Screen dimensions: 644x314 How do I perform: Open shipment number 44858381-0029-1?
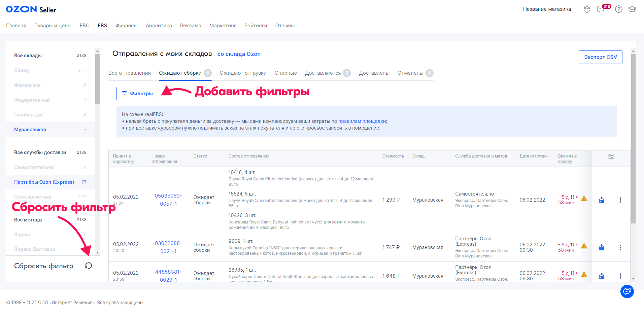[x=168, y=276]
